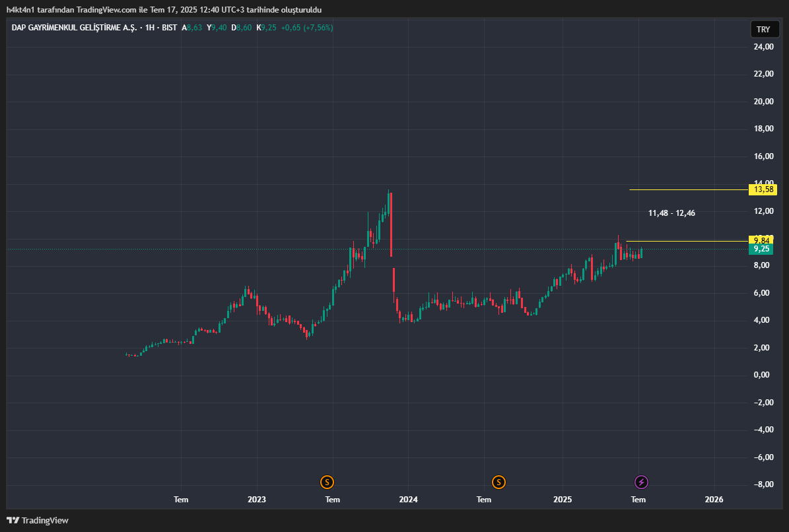Click the second orange S split marker near Tem 2024
Image resolution: width=789 pixels, height=532 pixels.
point(498,482)
